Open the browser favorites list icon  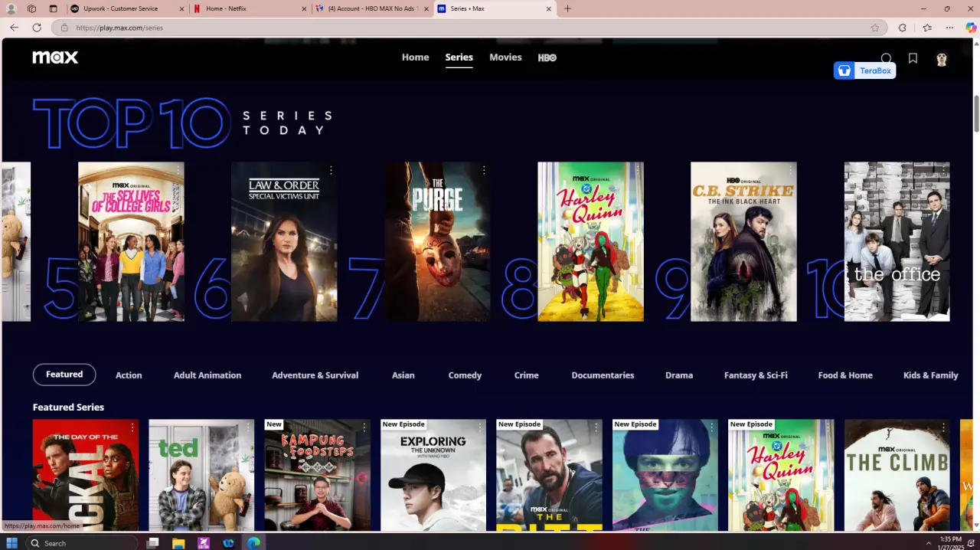[927, 28]
